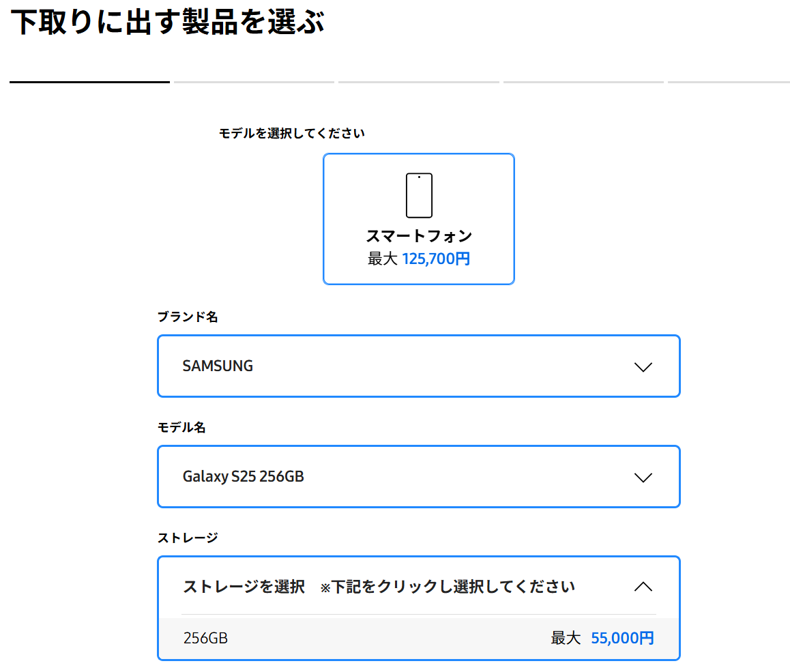Viewport: 790px width, 672px height.
Task: Collapse the storage list with up chevron
Action: 643,587
